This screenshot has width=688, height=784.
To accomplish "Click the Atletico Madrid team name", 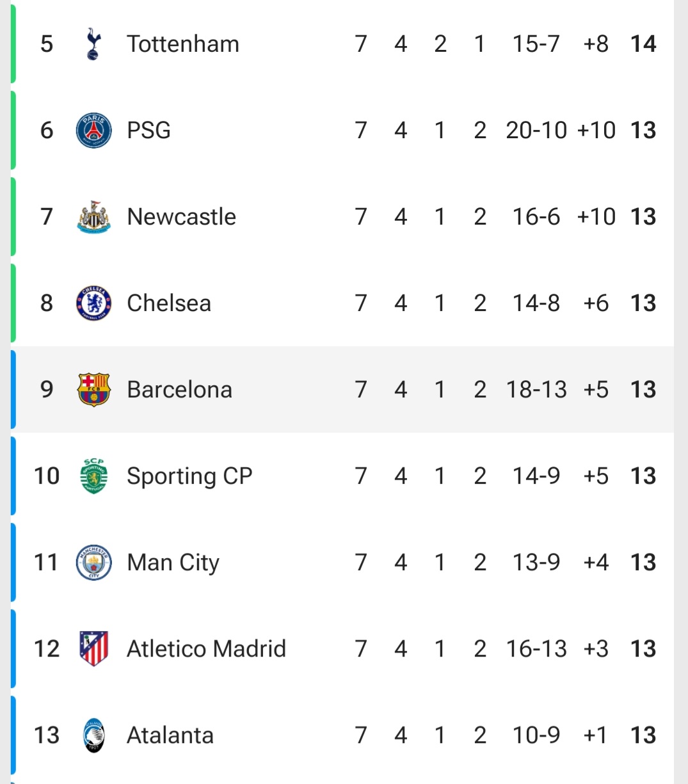I will coord(206,649).
